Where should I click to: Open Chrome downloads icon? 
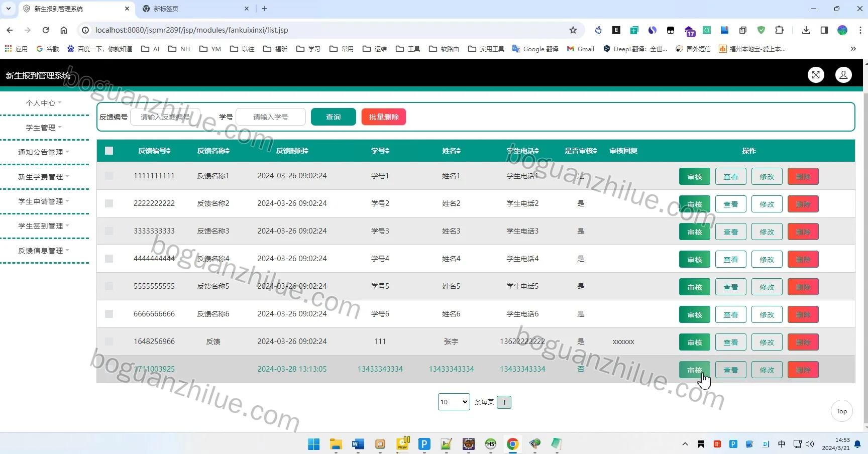[x=806, y=30]
